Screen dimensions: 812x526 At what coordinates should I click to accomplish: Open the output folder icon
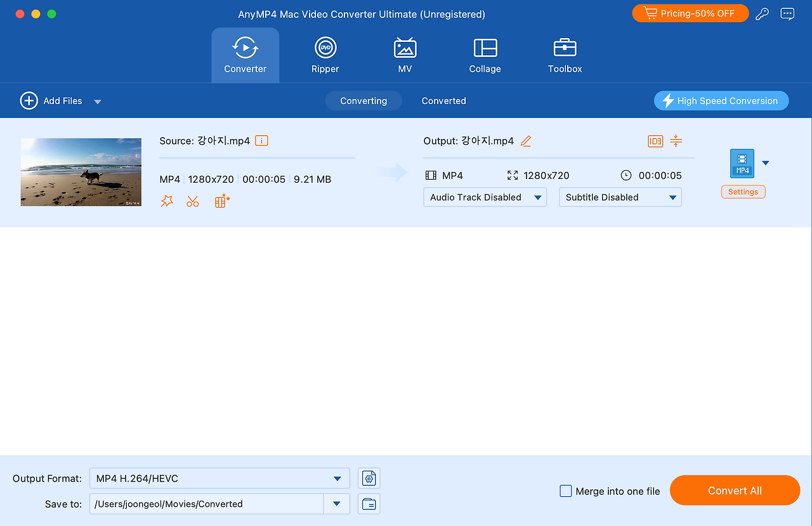click(x=369, y=504)
